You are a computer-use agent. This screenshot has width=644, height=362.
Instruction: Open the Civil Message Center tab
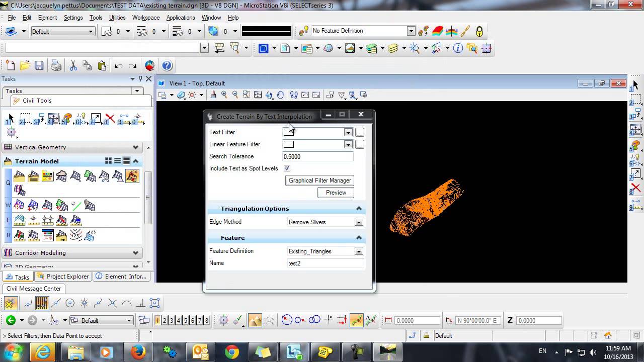pyautogui.click(x=34, y=289)
